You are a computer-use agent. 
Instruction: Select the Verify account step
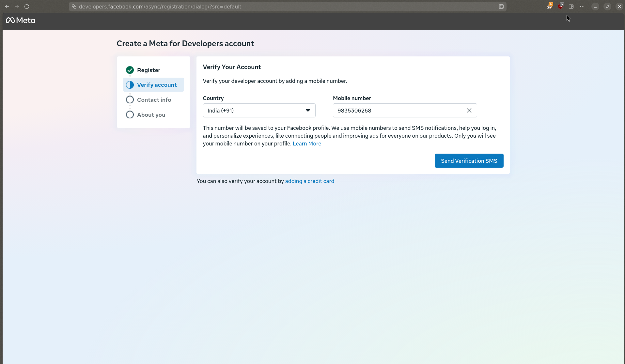pos(153,85)
